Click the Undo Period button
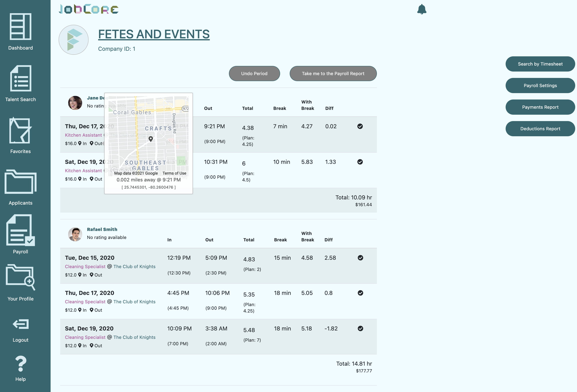 tap(254, 74)
